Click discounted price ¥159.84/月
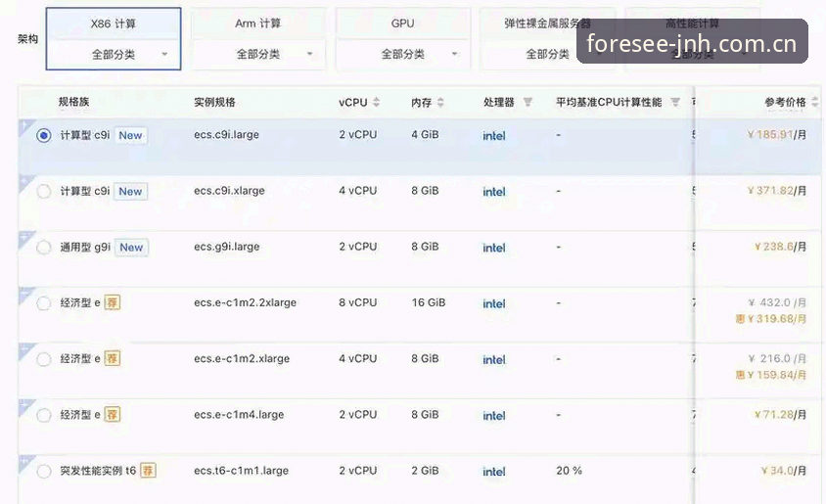 click(x=771, y=375)
